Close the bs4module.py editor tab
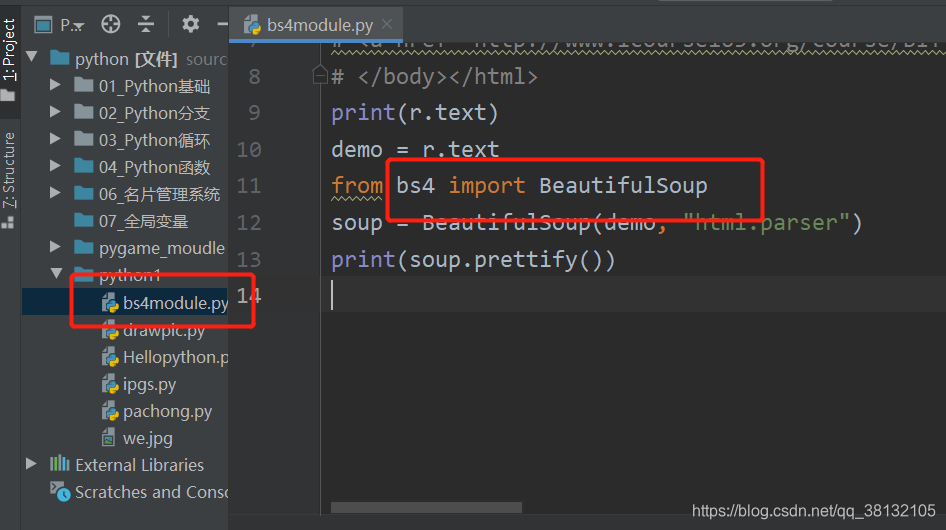The height and width of the screenshot is (530, 946). tap(387, 24)
